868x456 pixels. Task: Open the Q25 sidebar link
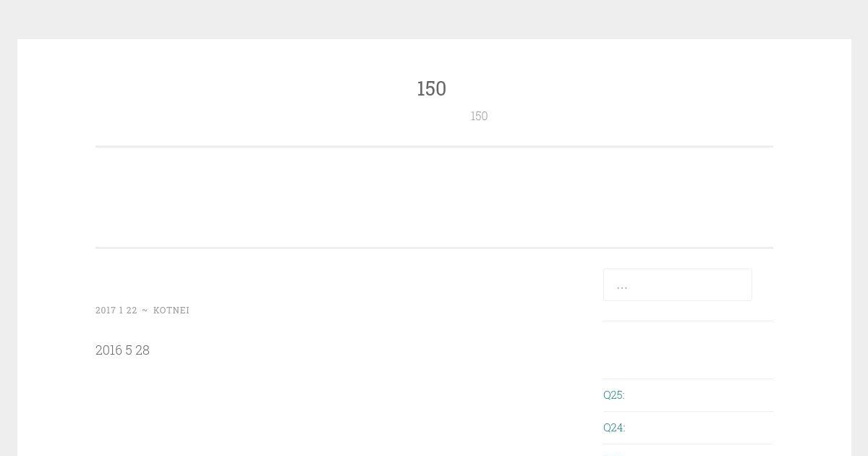613,394
